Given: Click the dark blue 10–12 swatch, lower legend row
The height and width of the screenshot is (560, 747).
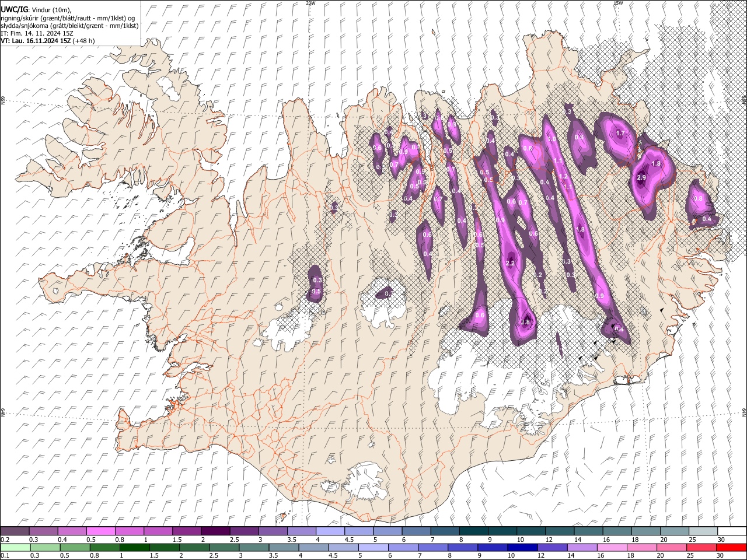Looking at the screenshot, I should [x=522, y=547].
